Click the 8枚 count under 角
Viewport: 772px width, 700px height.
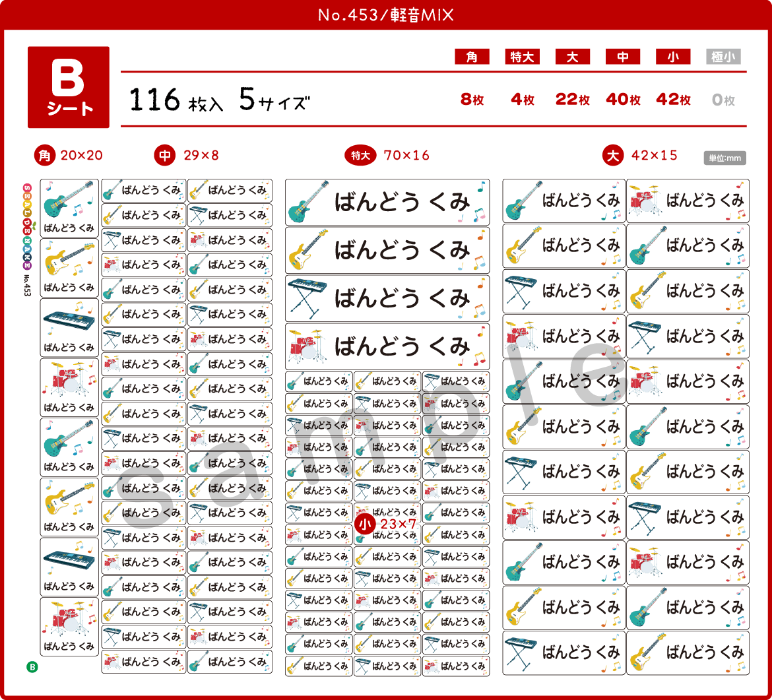[472, 100]
